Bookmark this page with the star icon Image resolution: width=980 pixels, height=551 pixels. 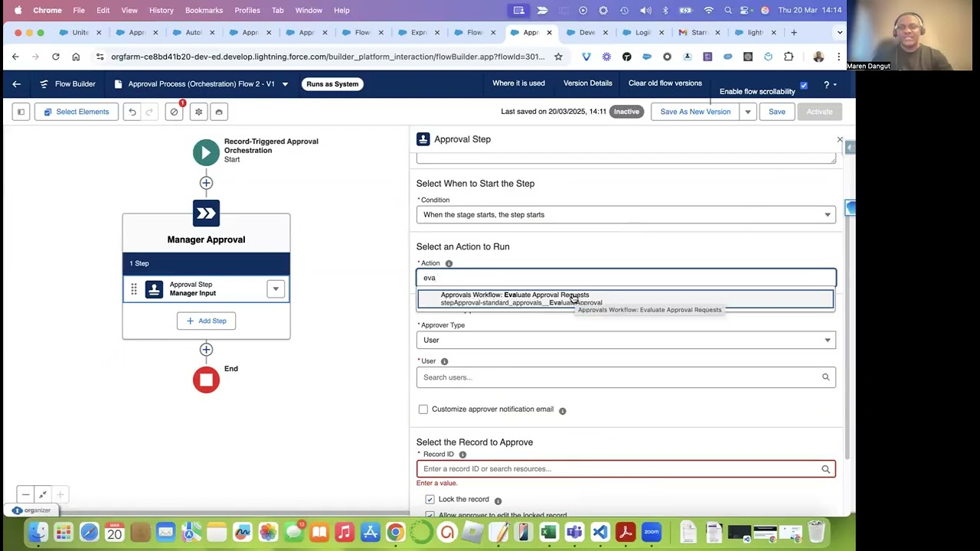coord(558,57)
